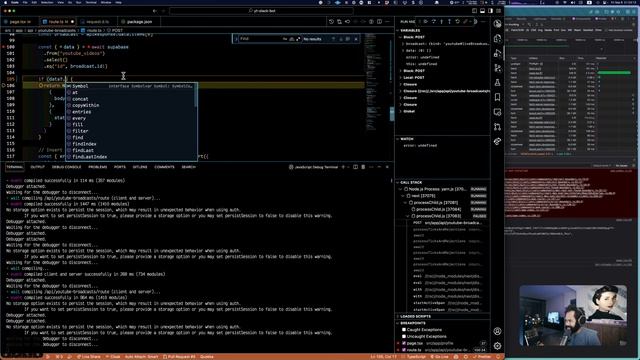Toggle Use Regular Expression in Find widget
This screenshot has width=640, height=360.
(x=298, y=39)
